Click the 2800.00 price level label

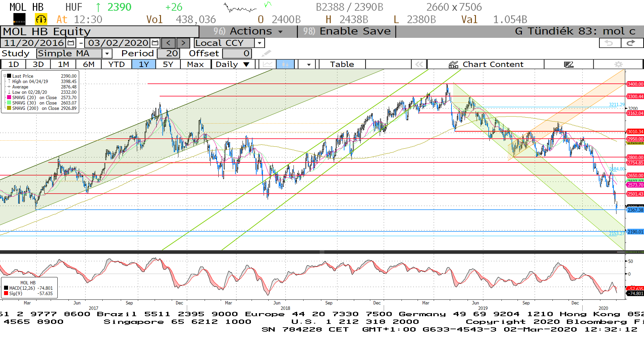coord(635,157)
